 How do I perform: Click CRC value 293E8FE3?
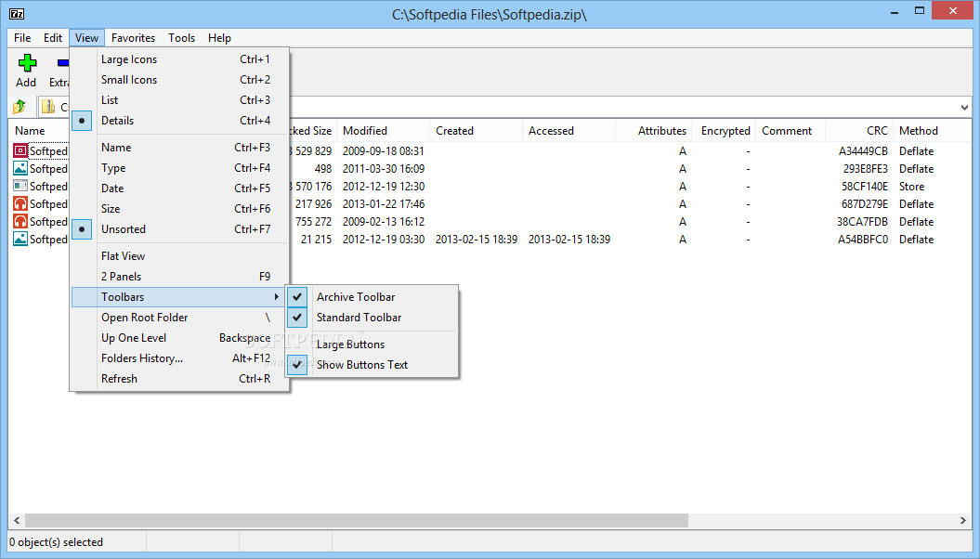(x=865, y=169)
